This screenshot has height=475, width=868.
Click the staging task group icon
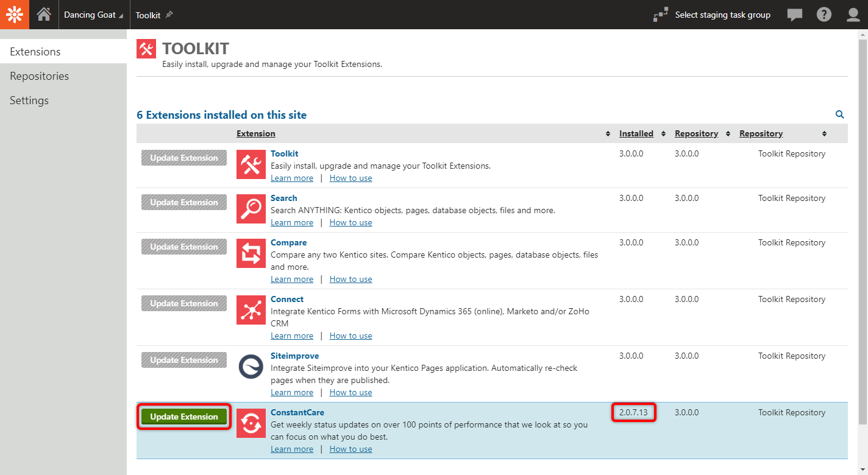(x=661, y=15)
